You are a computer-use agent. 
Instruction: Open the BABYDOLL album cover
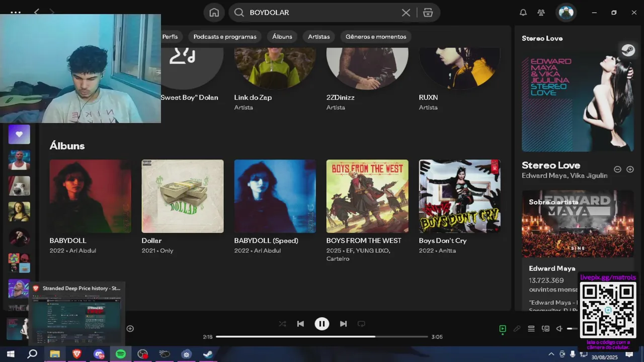coord(91,196)
